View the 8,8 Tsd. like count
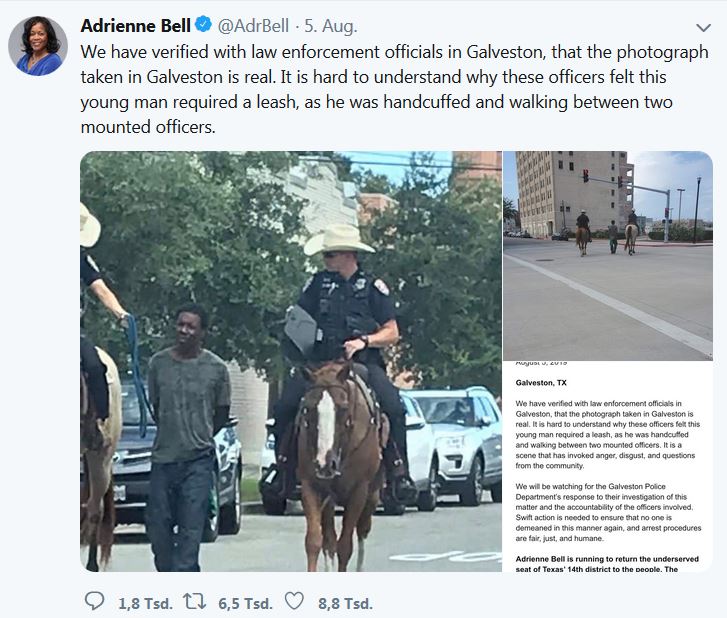The height and width of the screenshot is (618, 727). coord(345,603)
